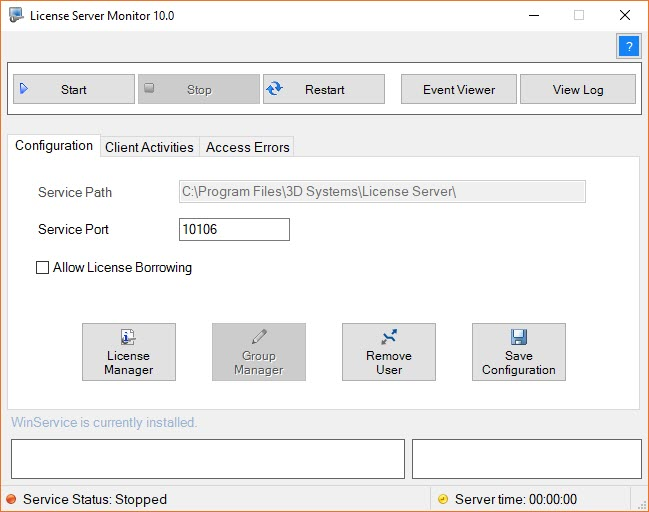The image size is (649, 512).
Task: Click the red Service Status indicator icon
Action: tap(11, 499)
